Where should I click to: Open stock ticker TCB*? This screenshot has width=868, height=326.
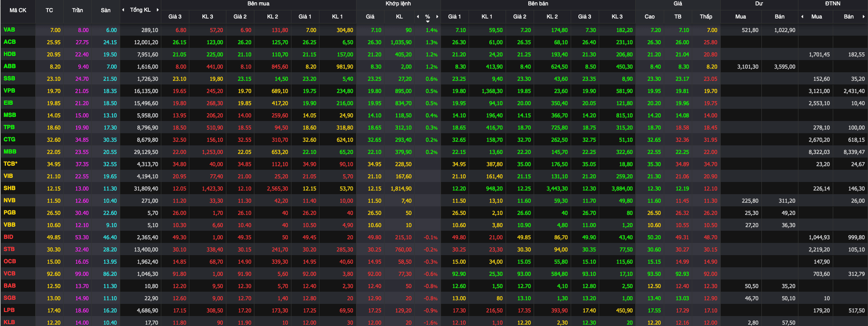10,164
